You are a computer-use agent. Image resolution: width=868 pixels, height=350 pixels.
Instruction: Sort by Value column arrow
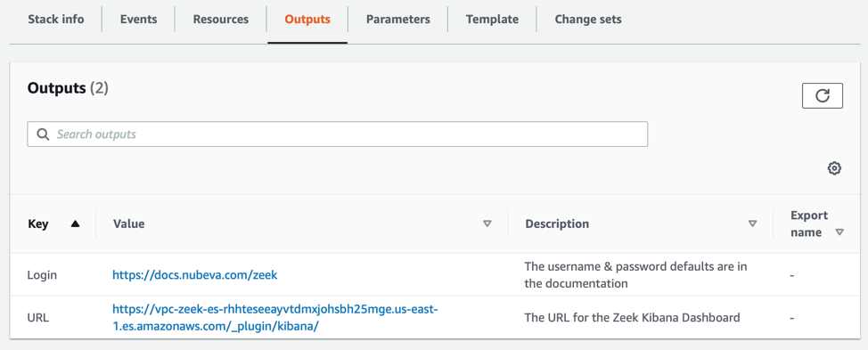tap(487, 224)
